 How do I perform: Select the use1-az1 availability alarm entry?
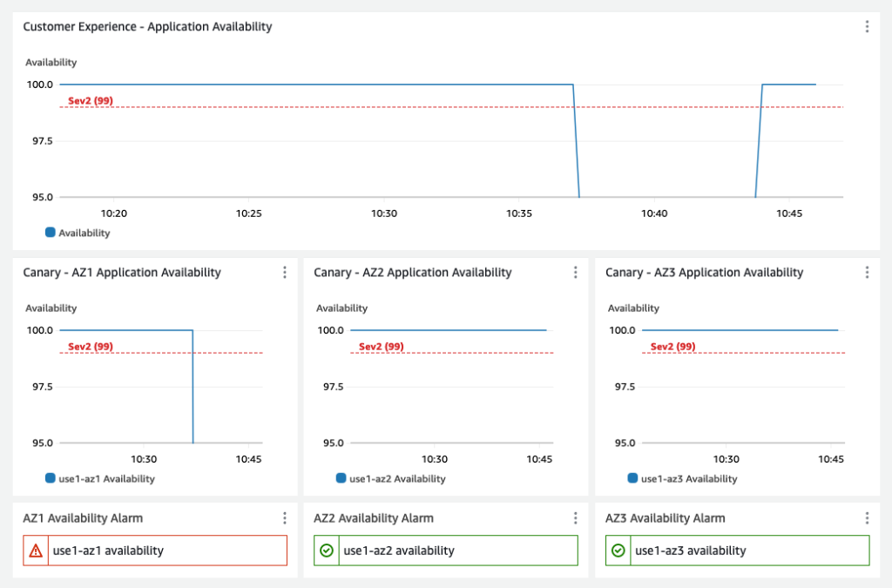point(107,550)
